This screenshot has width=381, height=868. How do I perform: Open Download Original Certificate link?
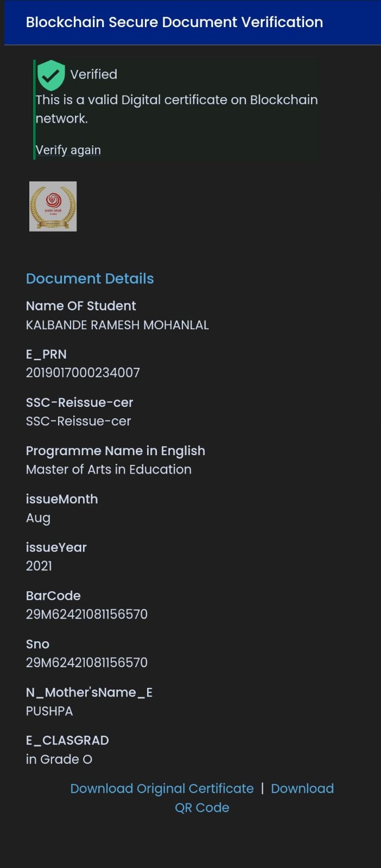(162, 789)
